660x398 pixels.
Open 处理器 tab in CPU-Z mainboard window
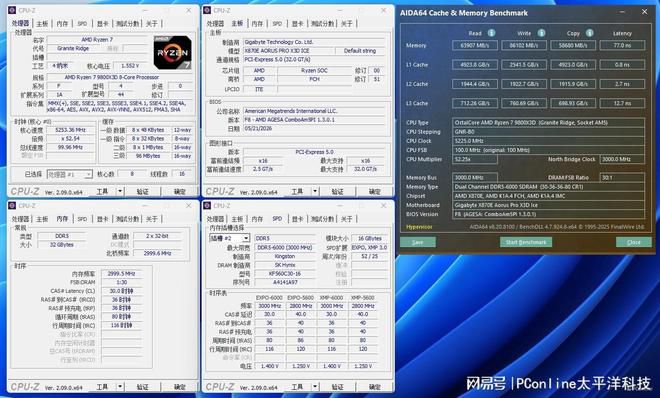[x=215, y=24]
